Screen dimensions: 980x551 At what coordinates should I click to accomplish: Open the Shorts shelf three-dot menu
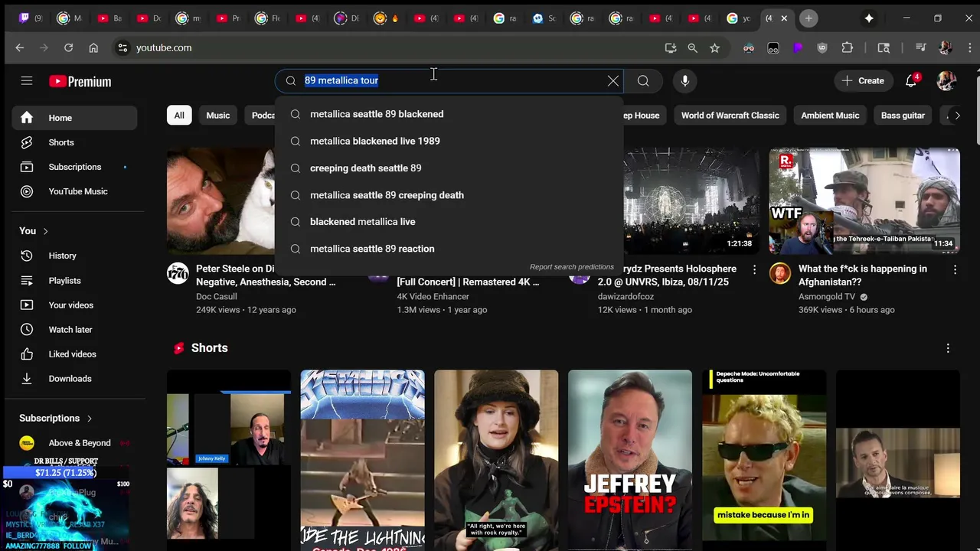(x=948, y=348)
